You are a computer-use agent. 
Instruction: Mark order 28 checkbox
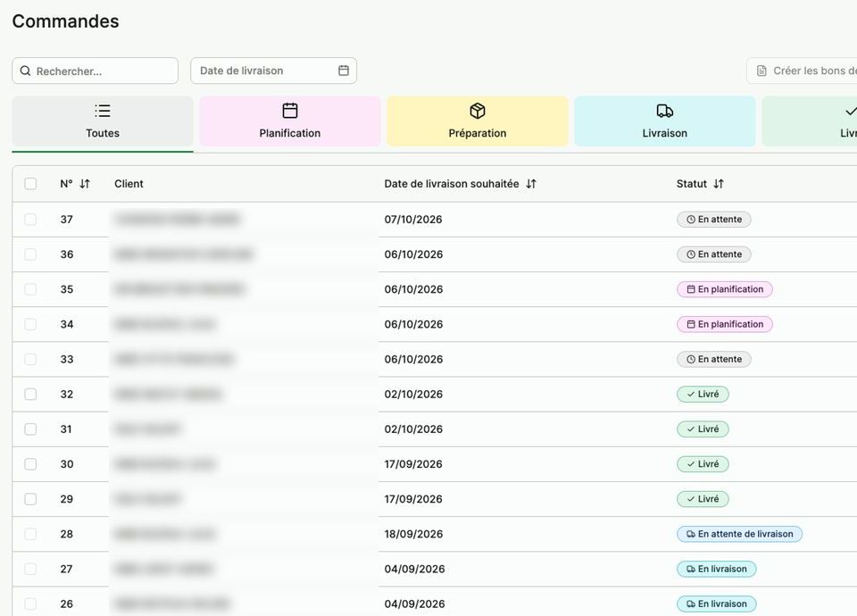pos(30,534)
